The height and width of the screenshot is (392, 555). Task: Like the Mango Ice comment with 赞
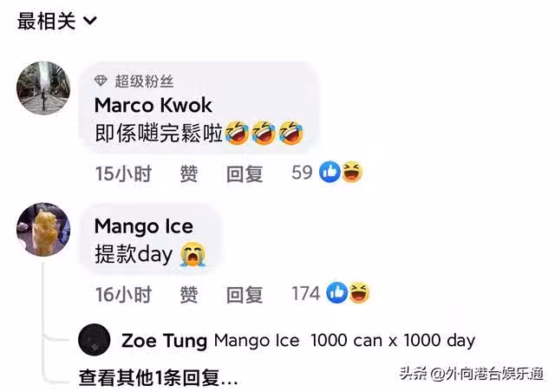[x=189, y=295]
